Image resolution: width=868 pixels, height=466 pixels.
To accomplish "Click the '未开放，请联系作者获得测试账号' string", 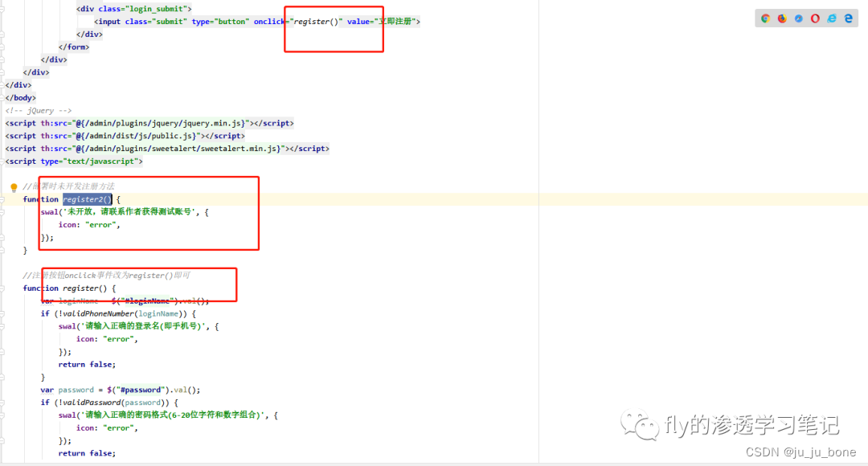I will [129, 212].
